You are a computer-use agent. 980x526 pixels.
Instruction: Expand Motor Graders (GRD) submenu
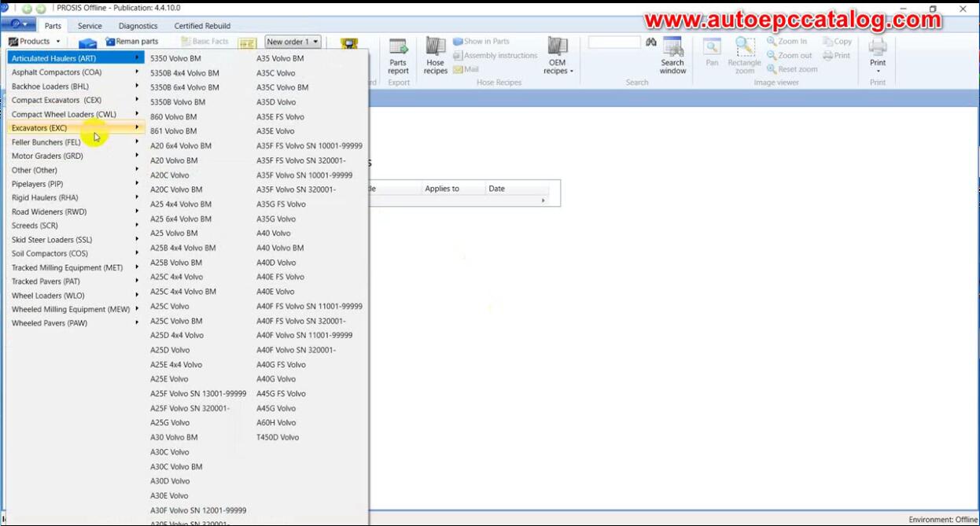pyautogui.click(x=76, y=156)
